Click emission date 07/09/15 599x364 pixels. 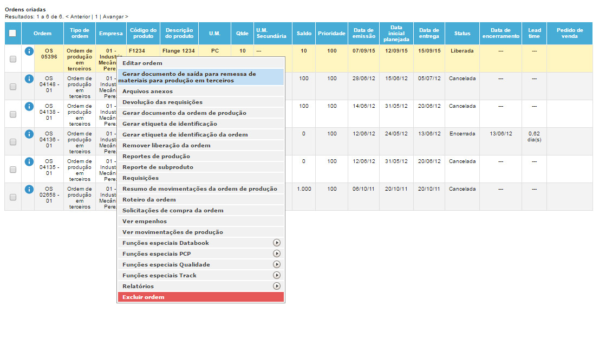(364, 51)
